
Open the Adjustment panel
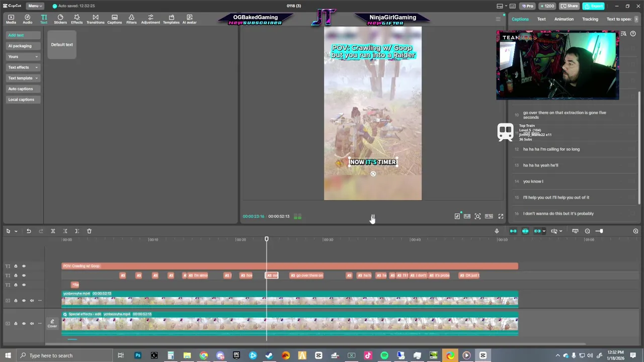(x=150, y=19)
